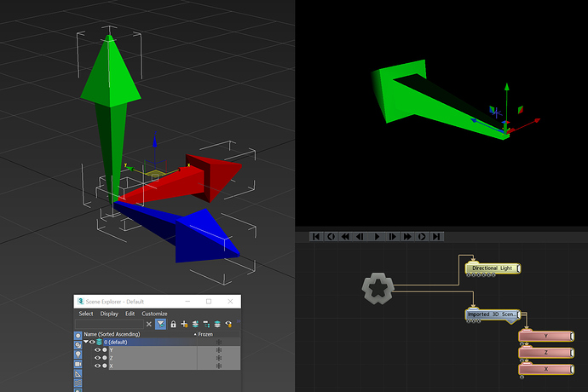Toggle display shapes filter icon
The height and width of the screenshot is (392, 588).
coord(78,345)
